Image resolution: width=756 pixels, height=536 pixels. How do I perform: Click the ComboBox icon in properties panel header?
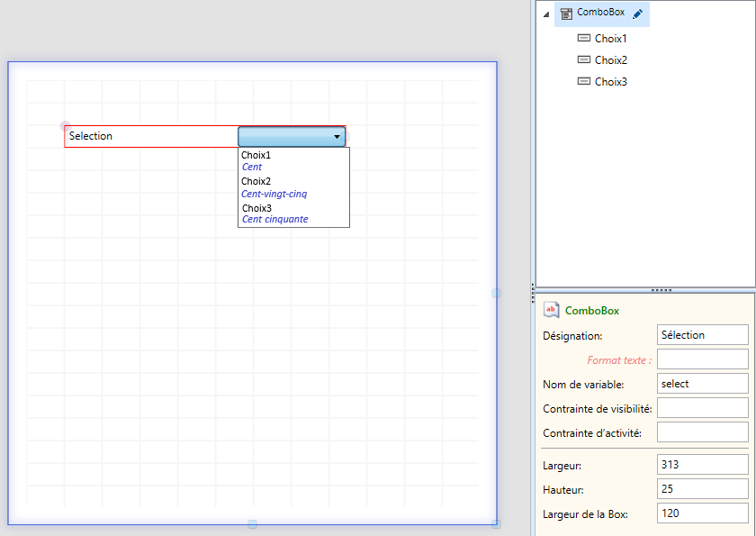552,310
